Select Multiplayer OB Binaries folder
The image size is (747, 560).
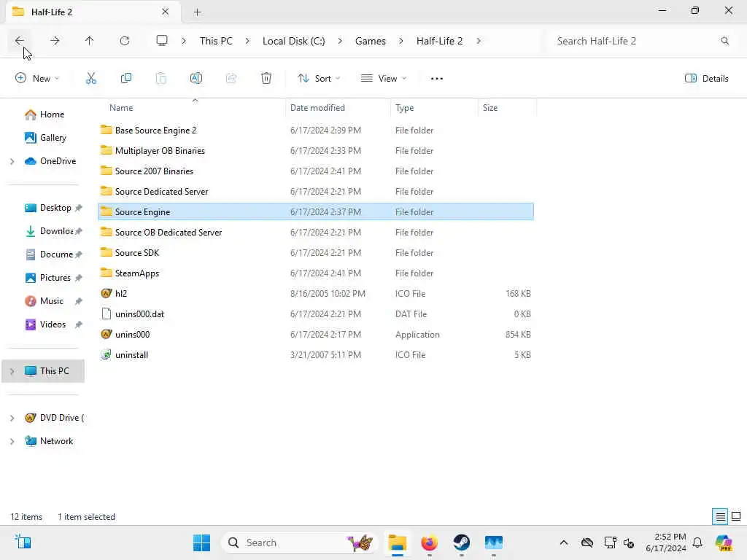click(x=315, y=151)
